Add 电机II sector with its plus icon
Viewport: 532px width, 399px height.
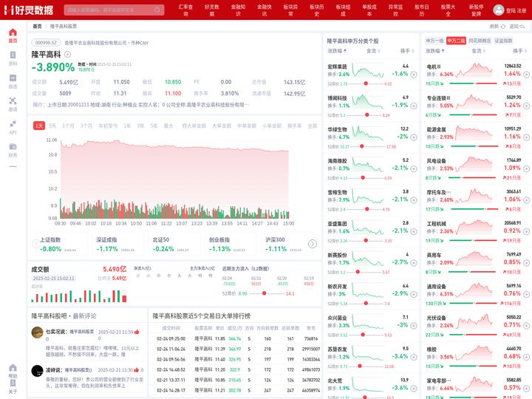(526, 75)
